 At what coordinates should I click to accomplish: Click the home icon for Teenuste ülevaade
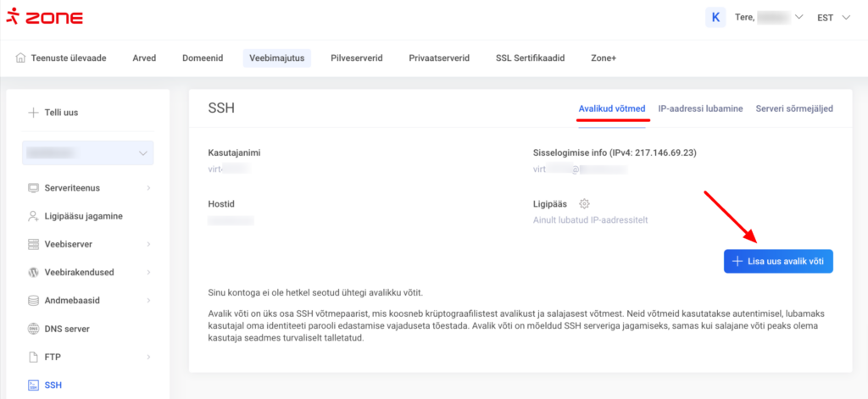point(20,58)
